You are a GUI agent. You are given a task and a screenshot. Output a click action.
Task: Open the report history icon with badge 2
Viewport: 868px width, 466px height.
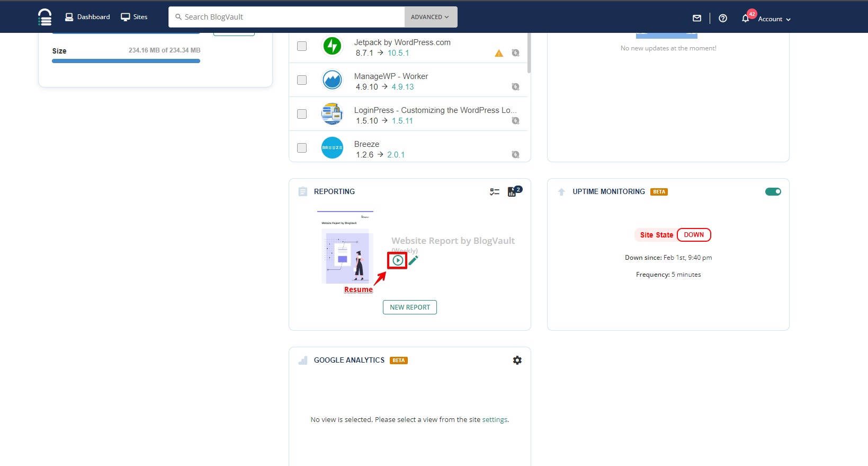tap(514, 191)
